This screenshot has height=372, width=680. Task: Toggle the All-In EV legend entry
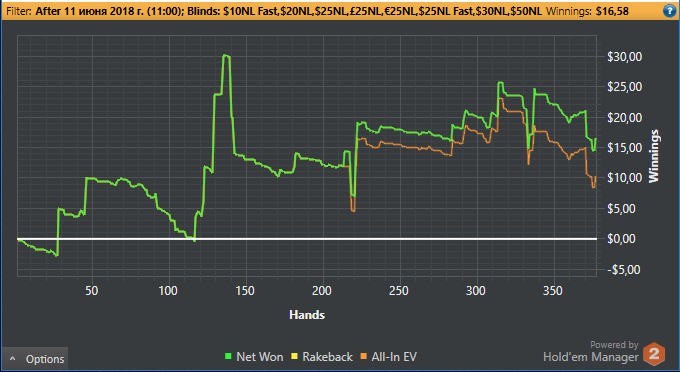(x=389, y=357)
